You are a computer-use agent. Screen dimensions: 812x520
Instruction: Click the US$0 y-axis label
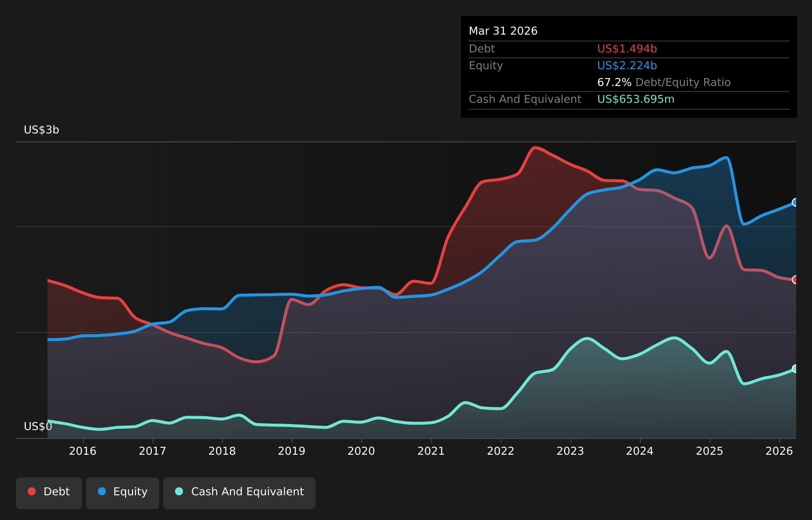(38, 427)
